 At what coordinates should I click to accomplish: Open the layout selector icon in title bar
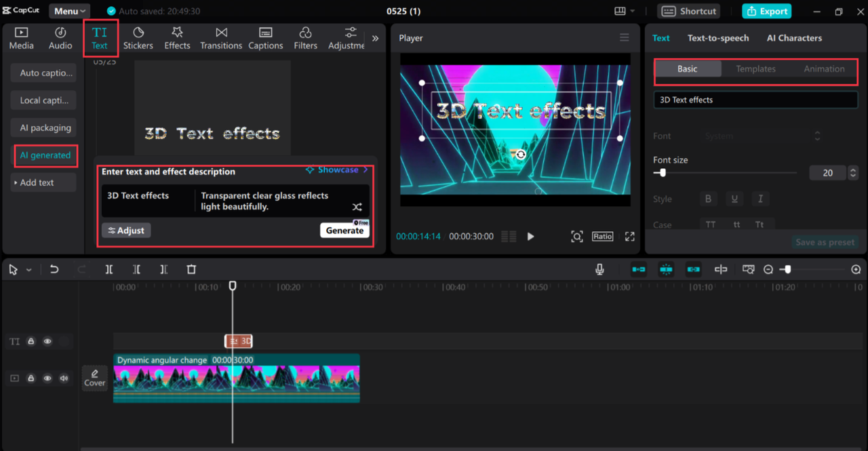(620, 11)
